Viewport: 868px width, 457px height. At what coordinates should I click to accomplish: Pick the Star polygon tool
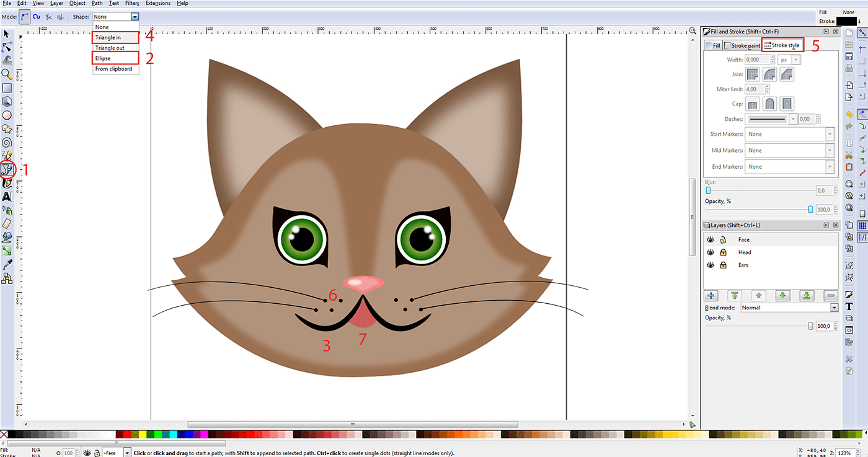click(x=7, y=129)
